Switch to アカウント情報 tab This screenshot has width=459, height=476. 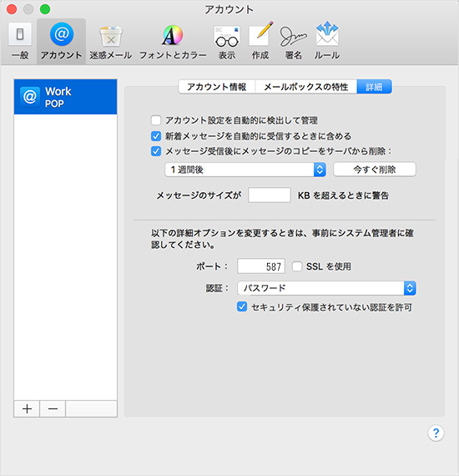point(217,87)
